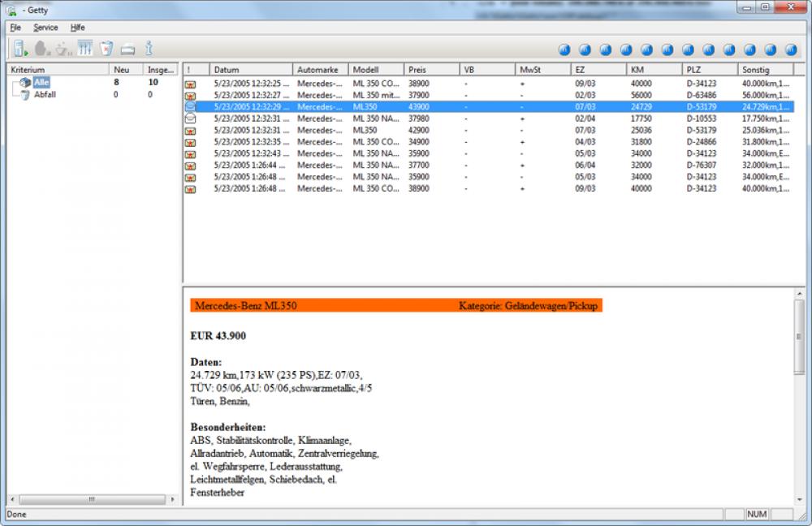812x526 pixels.
Task: Open the info tool on the toolbar
Action: [x=149, y=47]
